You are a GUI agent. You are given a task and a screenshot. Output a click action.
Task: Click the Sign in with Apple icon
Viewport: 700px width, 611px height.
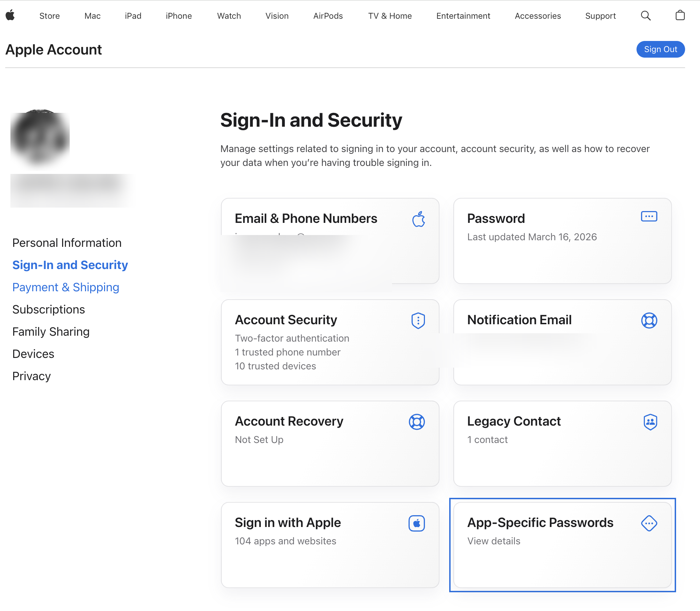pos(417,523)
